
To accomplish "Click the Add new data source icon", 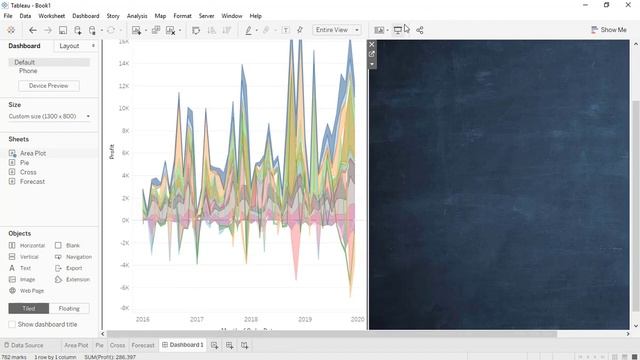I will coord(78,30).
